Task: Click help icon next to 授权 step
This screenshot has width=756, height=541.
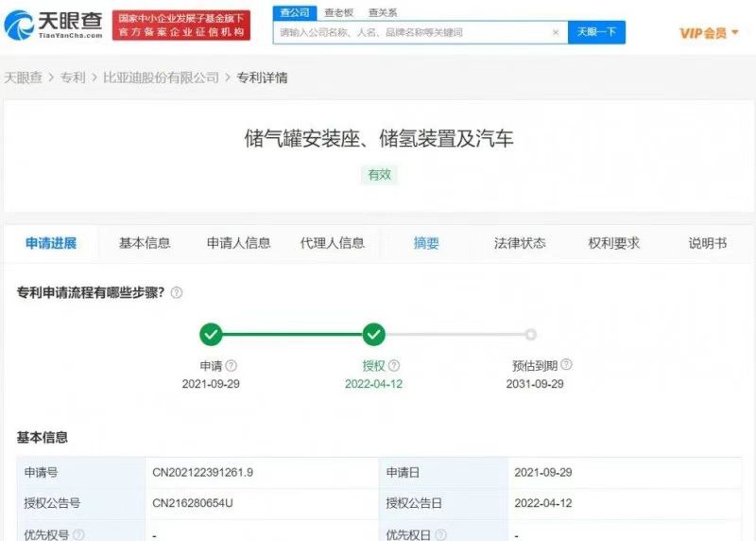Action: click(394, 365)
